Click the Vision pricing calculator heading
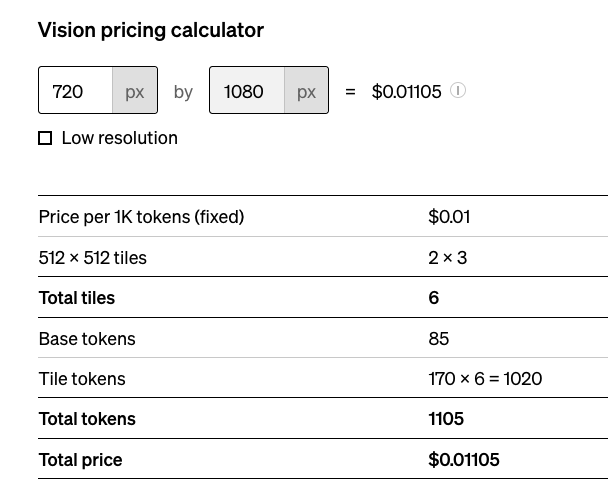This screenshot has width=608, height=494. pyautogui.click(x=151, y=30)
